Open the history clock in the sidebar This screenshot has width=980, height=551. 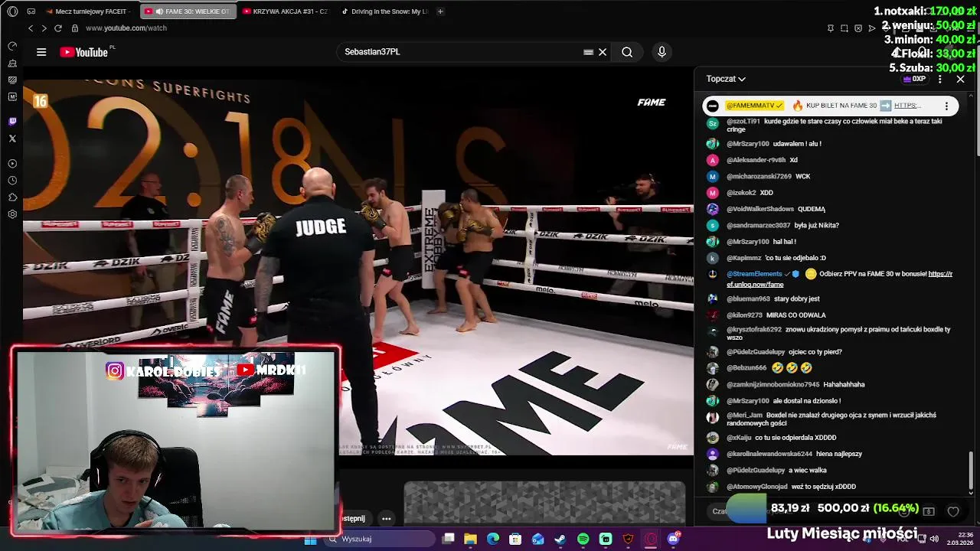(x=12, y=181)
